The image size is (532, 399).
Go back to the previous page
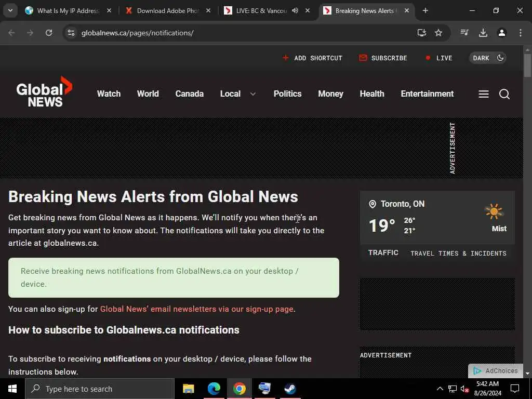[11, 33]
